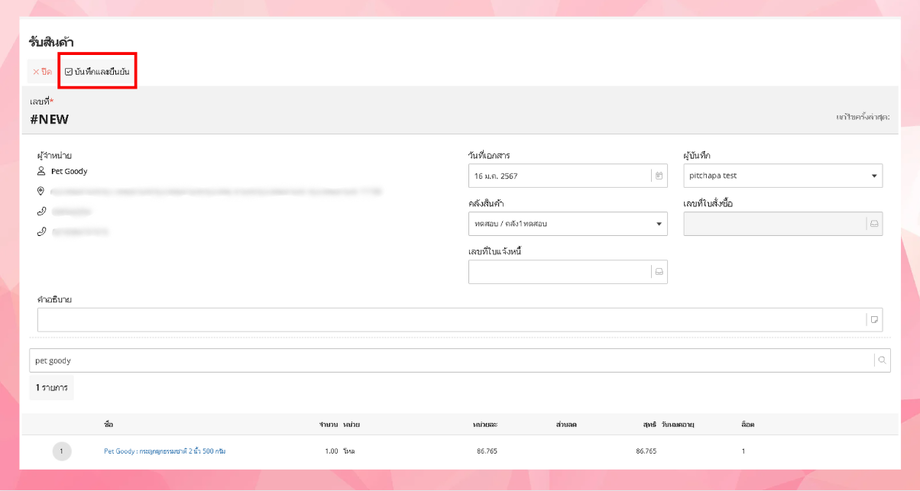Click icon in เลขที่ใบสั่งซื้อ field
The width and height of the screenshot is (920, 491).
pyautogui.click(x=874, y=224)
